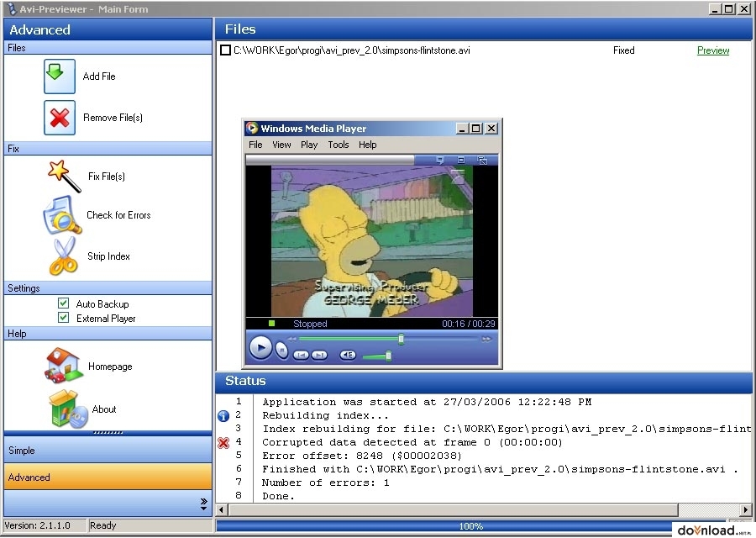Mute audio in Windows Media Player
756x538 pixels.
[348, 355]
